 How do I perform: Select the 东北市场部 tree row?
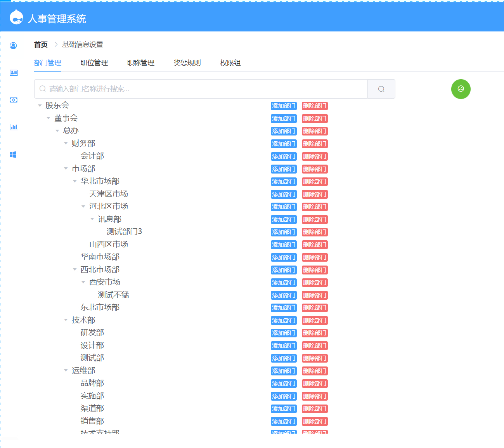click(x=100, y=307)
